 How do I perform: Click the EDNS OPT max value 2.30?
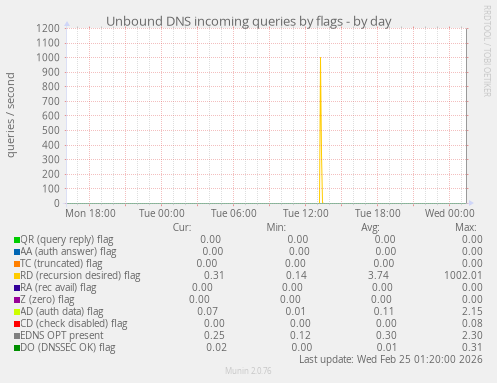click(472, 336)
